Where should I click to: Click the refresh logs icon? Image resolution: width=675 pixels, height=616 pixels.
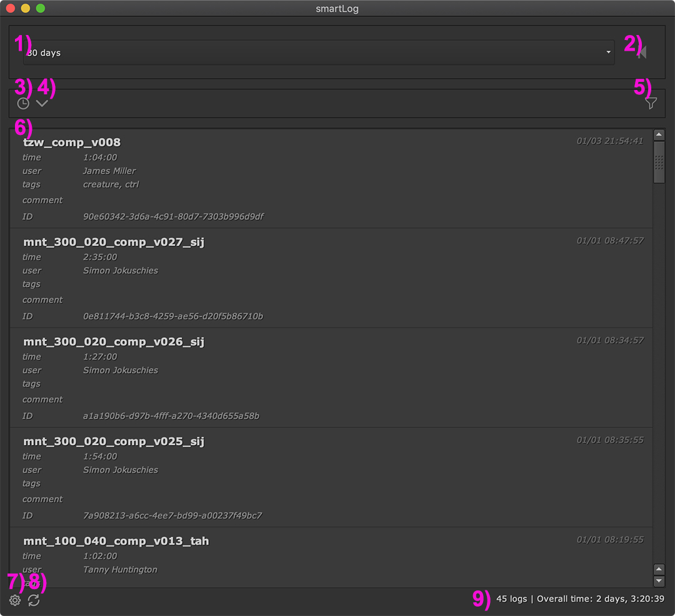coord(34,600)
